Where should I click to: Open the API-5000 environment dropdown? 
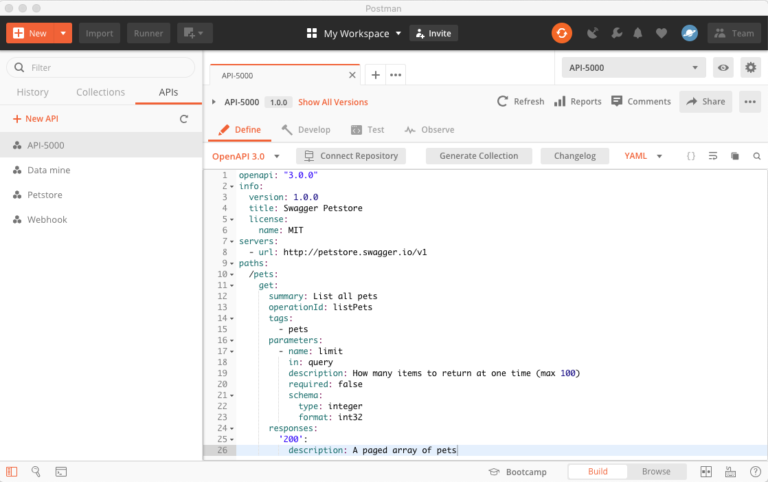click(x=634, y=68)
